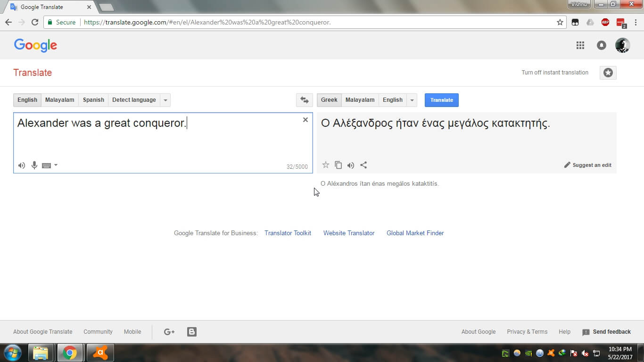
Task: Select Malayalam as source language
Action: coord(60,100)
